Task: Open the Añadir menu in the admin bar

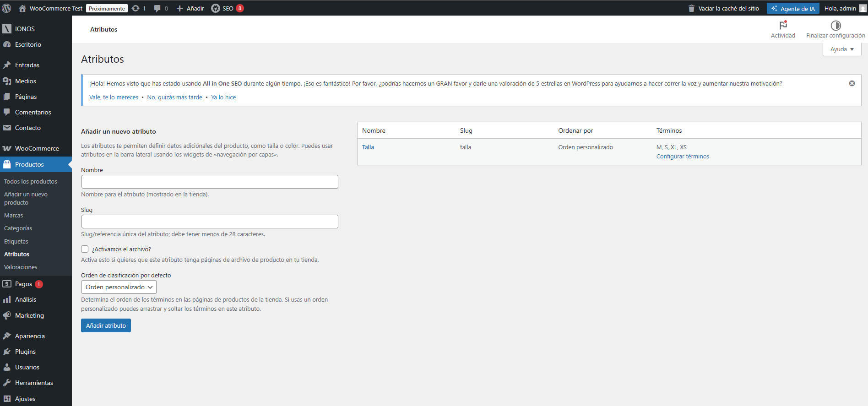Action: point(190,8)
